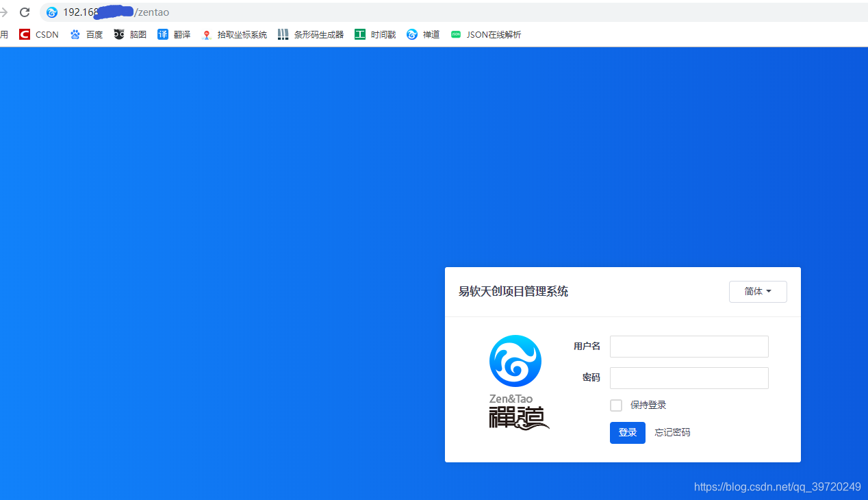Open the 脑图 bookmark
This screenshot has height=500, width=868.
[x=130, y=34]
